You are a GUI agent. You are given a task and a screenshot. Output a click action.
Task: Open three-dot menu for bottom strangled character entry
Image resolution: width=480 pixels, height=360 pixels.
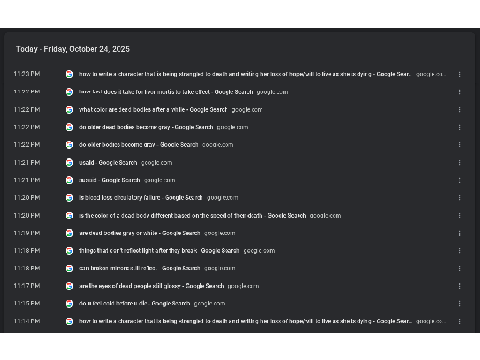pyautogui.click(x=459, y=321)
